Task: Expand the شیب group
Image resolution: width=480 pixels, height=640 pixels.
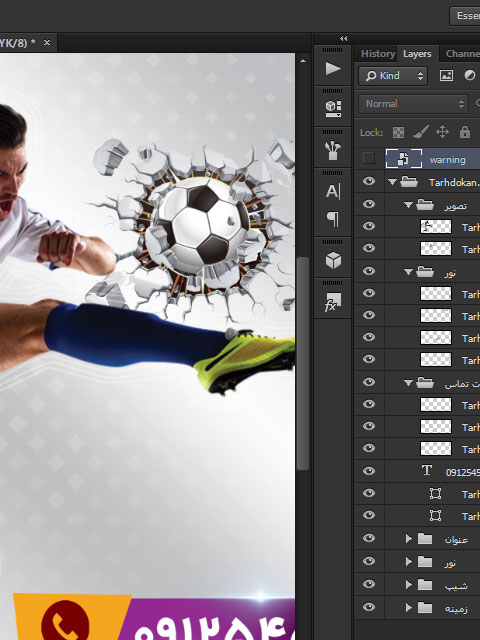Action: click(409, 585)
